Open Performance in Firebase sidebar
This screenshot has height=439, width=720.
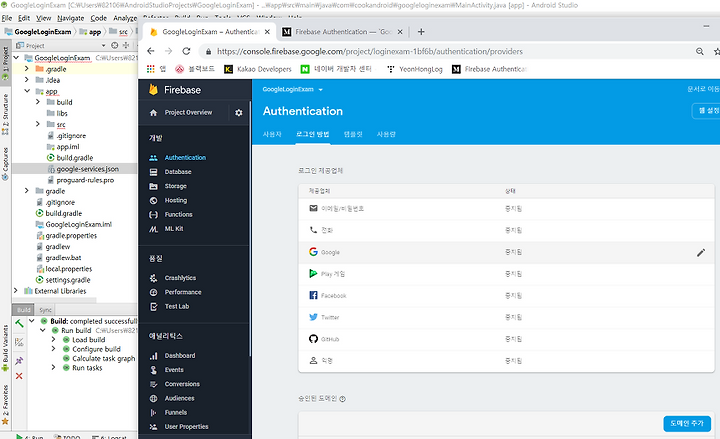tap(183, 292)
